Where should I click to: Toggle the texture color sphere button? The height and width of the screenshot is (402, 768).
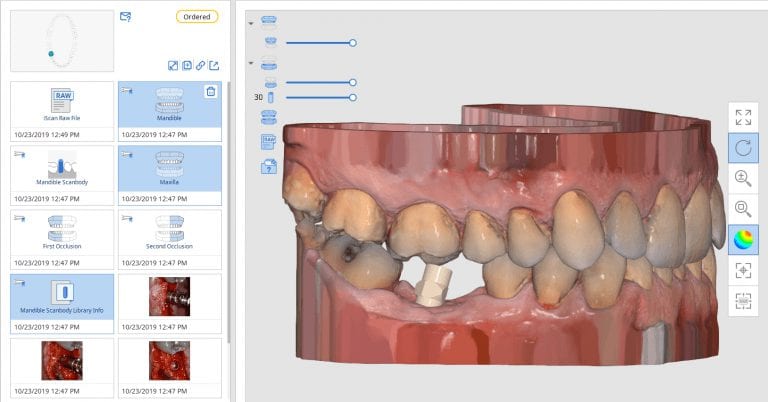click(x=743, y=239)
